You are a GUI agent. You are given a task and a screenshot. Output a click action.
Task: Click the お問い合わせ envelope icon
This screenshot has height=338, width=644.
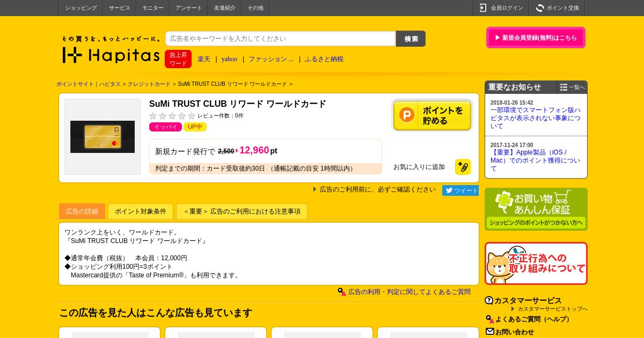pyautogui.click(x=490, y=332)
